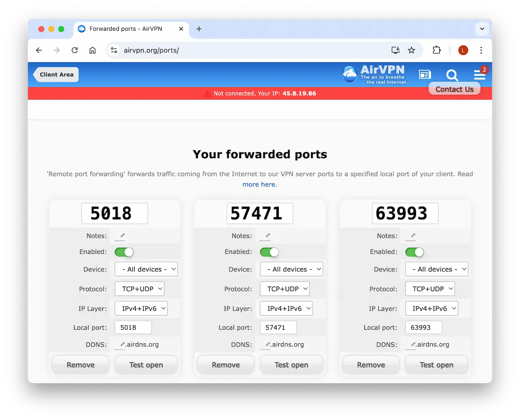
Task: Click the AirVPN cloud logo
Action: click(x=350, y=74)
